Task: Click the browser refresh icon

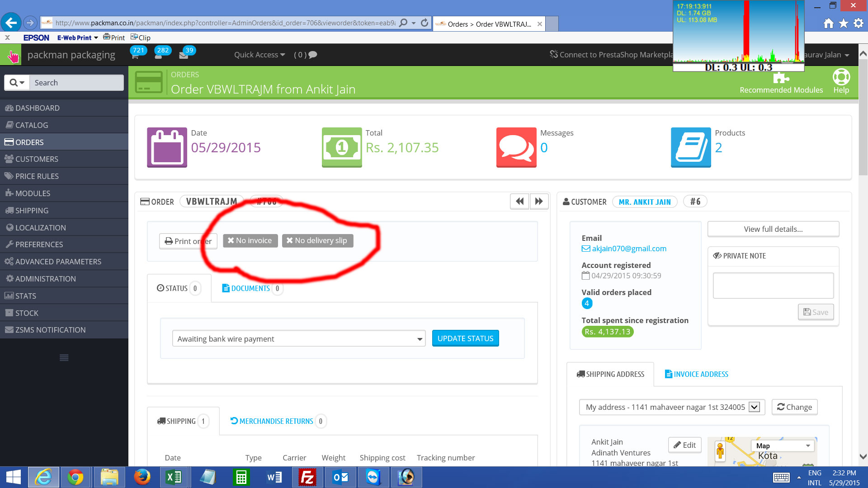Action: pos(424,23)
